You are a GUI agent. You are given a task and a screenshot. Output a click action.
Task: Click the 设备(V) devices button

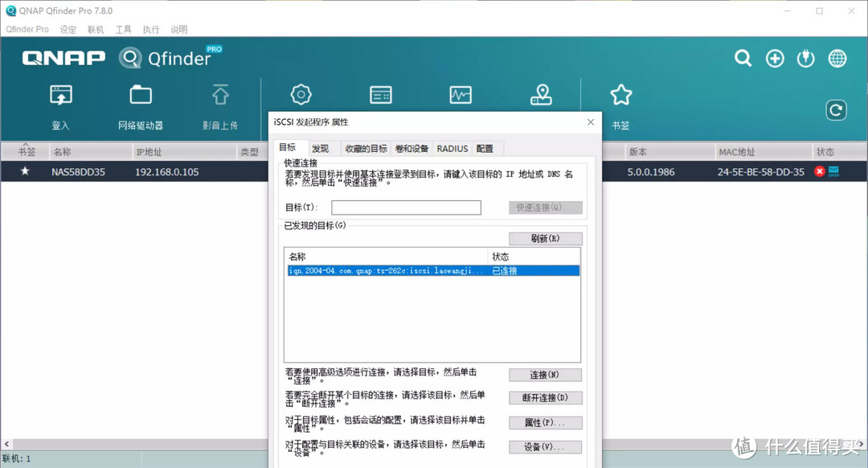(545, 447)
